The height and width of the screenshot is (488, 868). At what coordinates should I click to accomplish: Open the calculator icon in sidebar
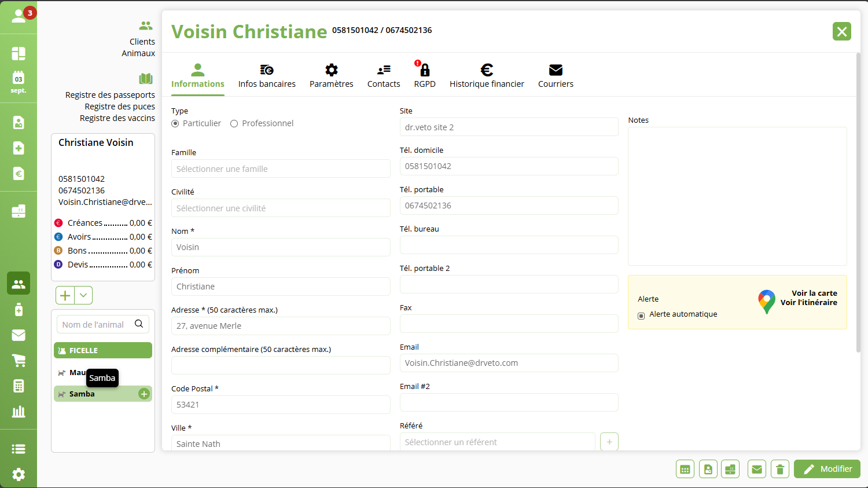tap(19, 386)
